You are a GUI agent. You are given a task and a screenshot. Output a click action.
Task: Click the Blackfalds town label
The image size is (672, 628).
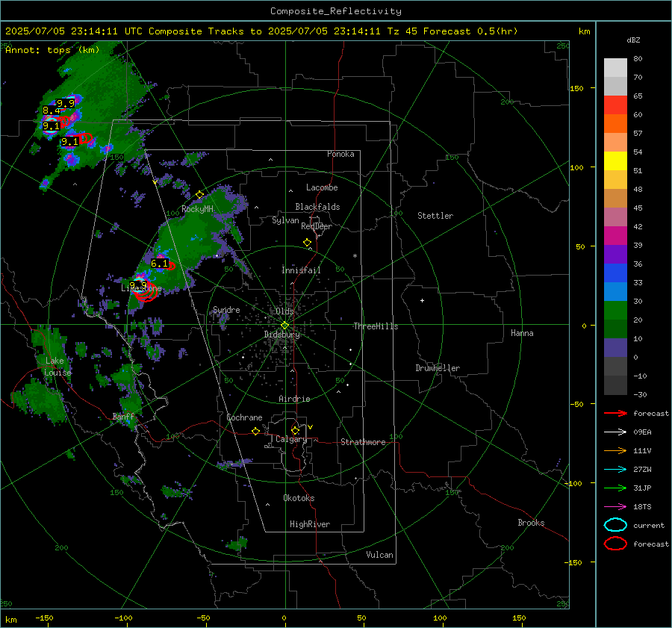(317, 207)
